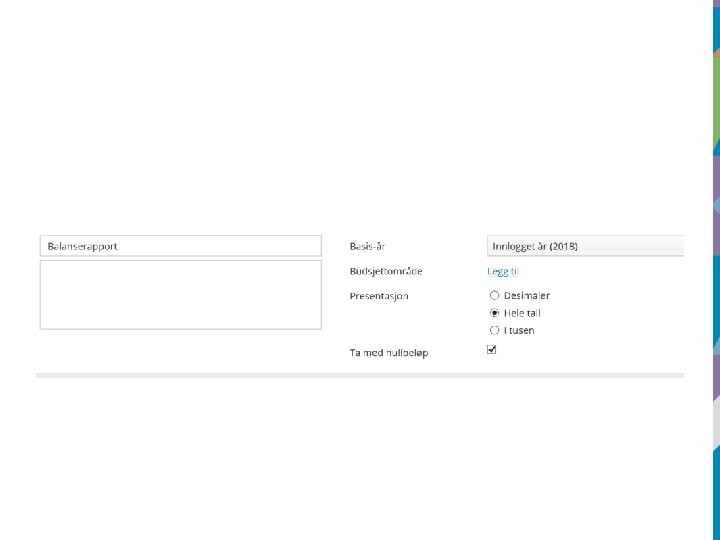
Task: Click the empty description text area
Action: click(x=180, y=295)
